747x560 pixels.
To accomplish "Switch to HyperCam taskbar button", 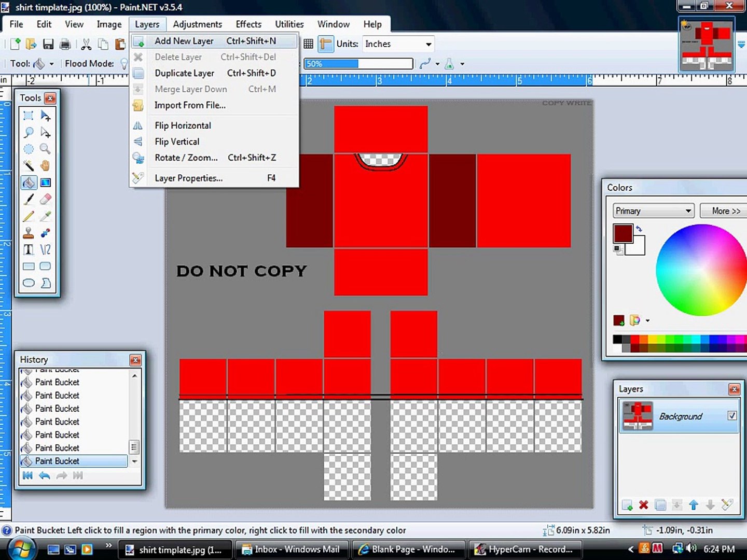I will tap(525, 550).
